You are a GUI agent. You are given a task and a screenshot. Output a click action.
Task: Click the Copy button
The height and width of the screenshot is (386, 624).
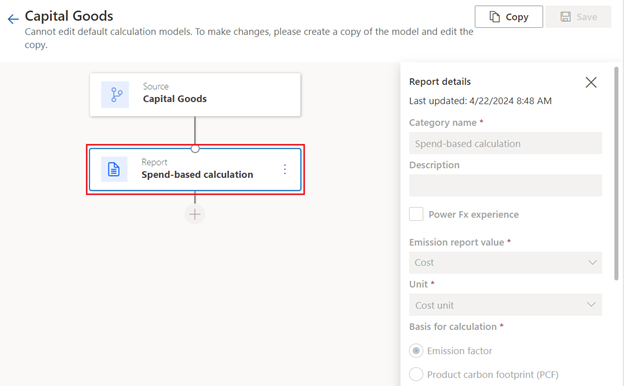[509, 17]
